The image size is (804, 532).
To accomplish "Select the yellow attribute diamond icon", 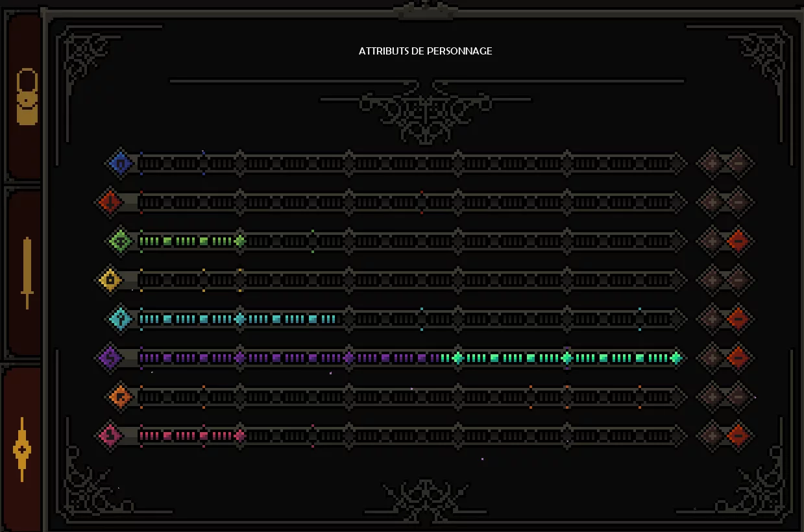I will (x=110, y=280).
